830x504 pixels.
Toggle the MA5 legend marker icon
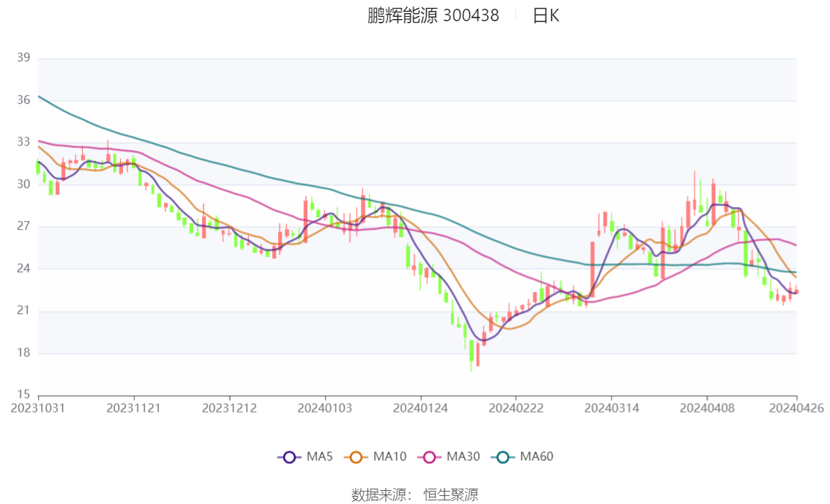tap(289, 457)
